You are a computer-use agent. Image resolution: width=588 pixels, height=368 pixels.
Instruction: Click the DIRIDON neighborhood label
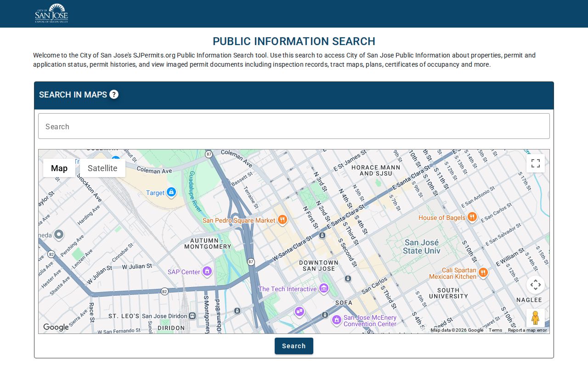point(171,328)
